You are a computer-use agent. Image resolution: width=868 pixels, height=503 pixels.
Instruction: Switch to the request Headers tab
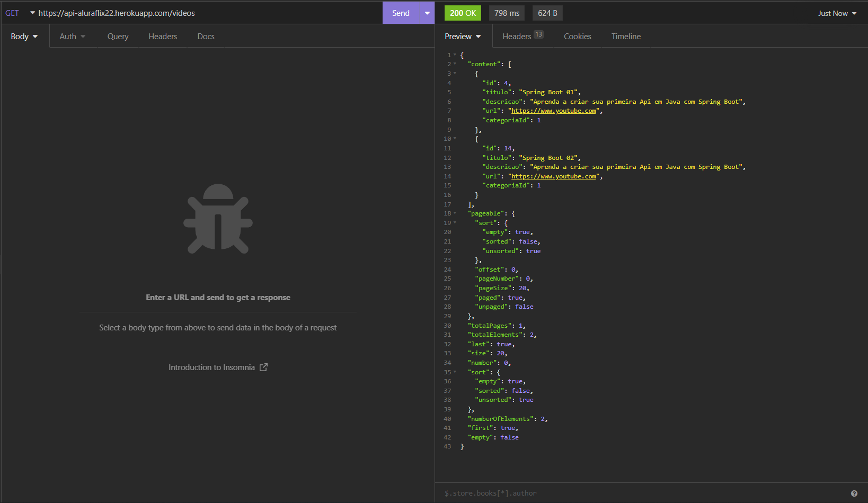[163, 36]
